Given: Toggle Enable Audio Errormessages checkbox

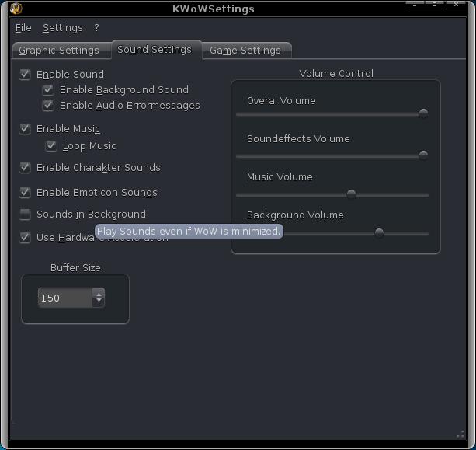Looking at the screenshot, I should click(48, 106).
